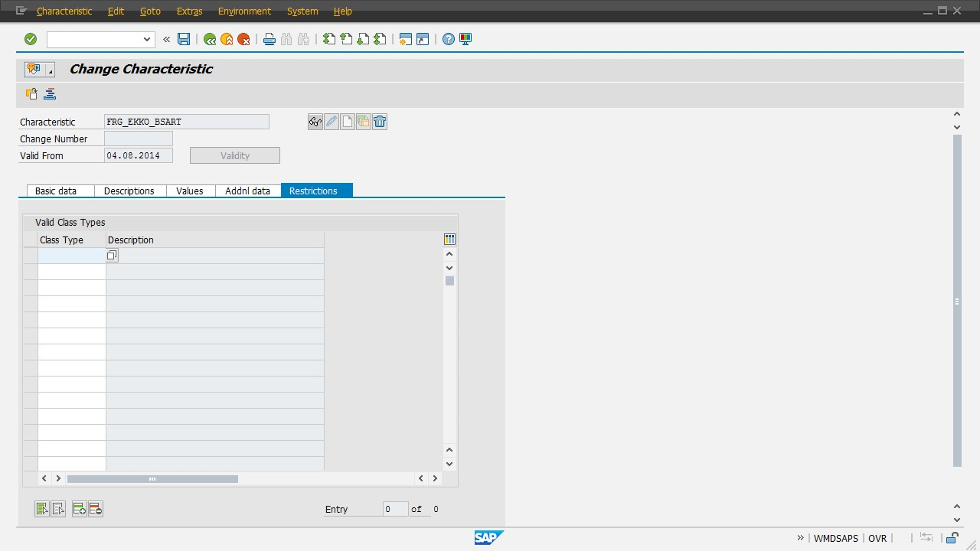
Task: Click the Validity button
Action: pyautogui.click(x=235, y=155)
